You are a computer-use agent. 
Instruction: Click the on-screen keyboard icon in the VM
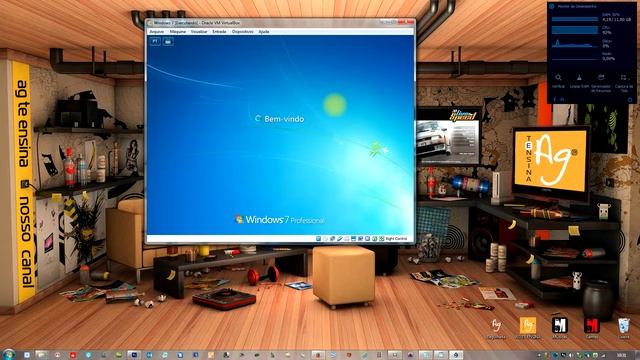click(x=168, y=41)
